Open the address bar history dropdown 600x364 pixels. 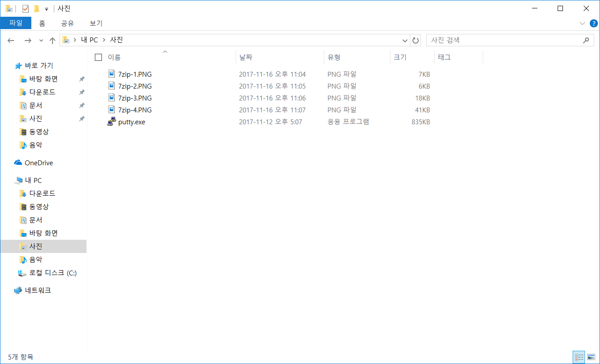405,40
